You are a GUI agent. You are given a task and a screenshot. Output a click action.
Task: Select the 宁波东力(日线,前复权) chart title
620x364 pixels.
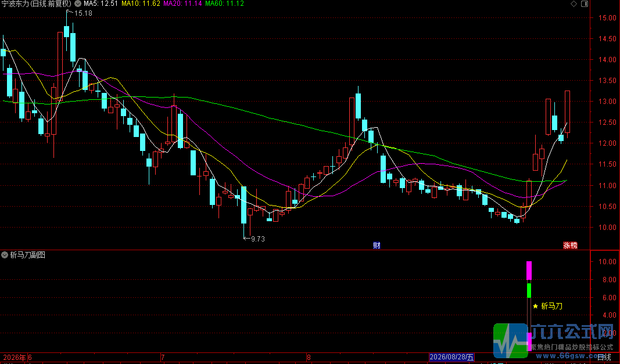[37, 4]
